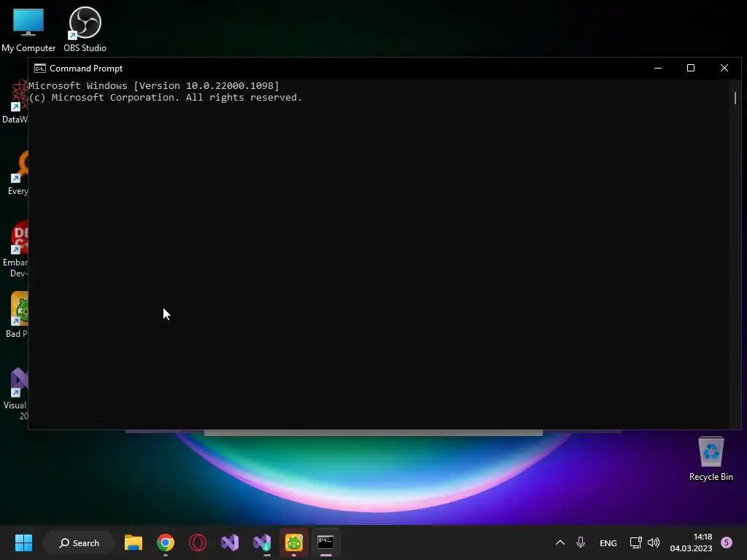Viewport: 747px width, 560px height.
Task: Launch OBS Studio from the desktop
Action: pyautogui.click(x=85, y=29)
